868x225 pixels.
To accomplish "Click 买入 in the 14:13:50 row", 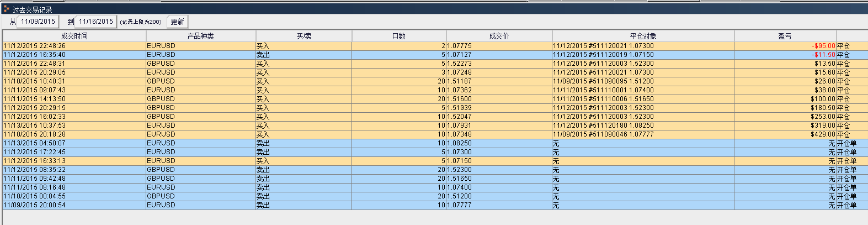I will [263, 99].
